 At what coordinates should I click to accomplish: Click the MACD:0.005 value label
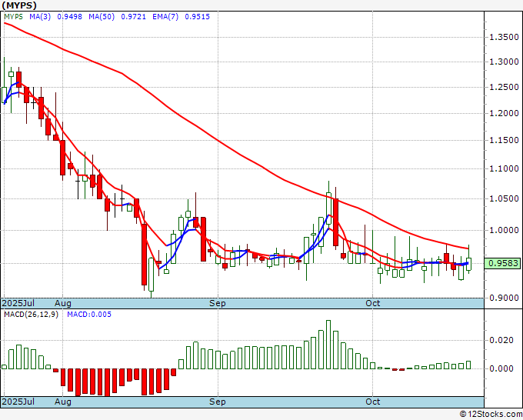89,315
